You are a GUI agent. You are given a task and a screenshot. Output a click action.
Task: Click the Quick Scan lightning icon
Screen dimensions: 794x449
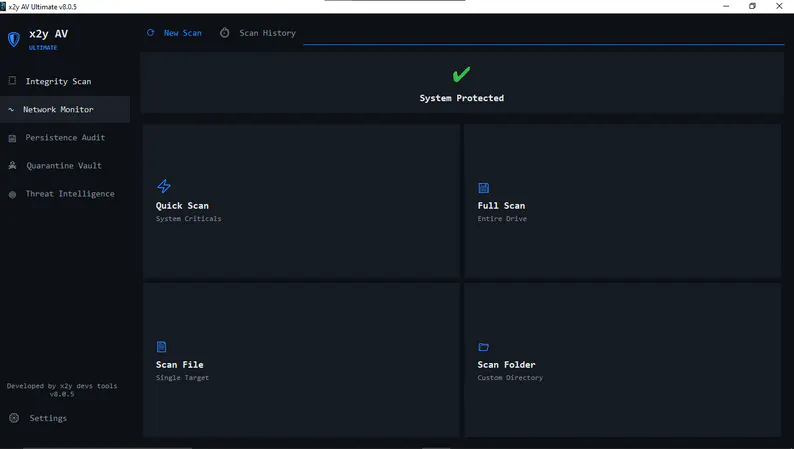[x=164, y=186]
